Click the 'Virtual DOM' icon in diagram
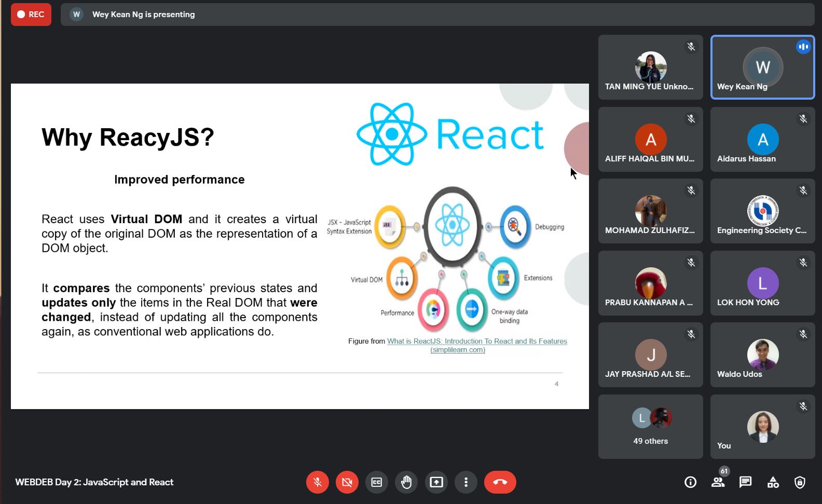822x504 pixels. [x=402, y=279]
